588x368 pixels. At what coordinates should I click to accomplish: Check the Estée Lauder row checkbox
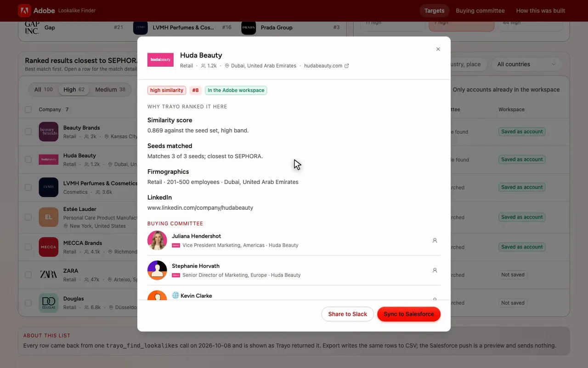28,217
